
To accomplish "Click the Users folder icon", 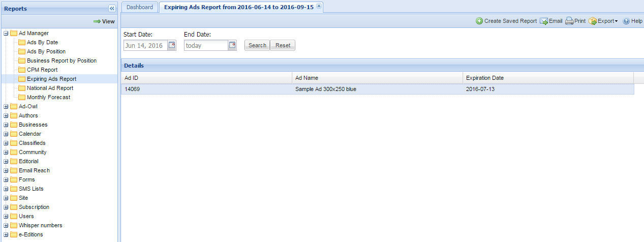I will click(x=14, y=216).
